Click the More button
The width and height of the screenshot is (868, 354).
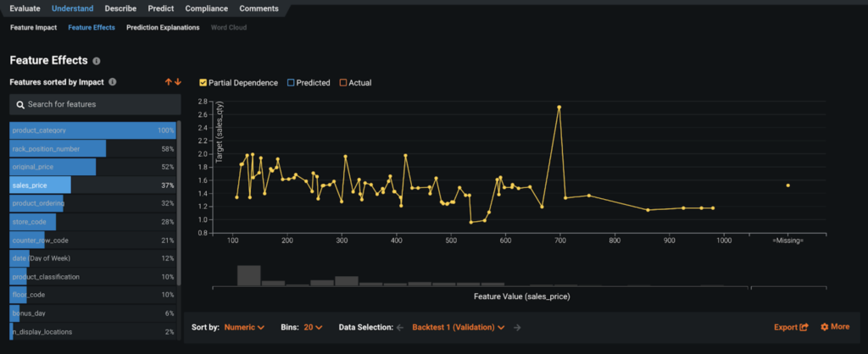[835, 327]
